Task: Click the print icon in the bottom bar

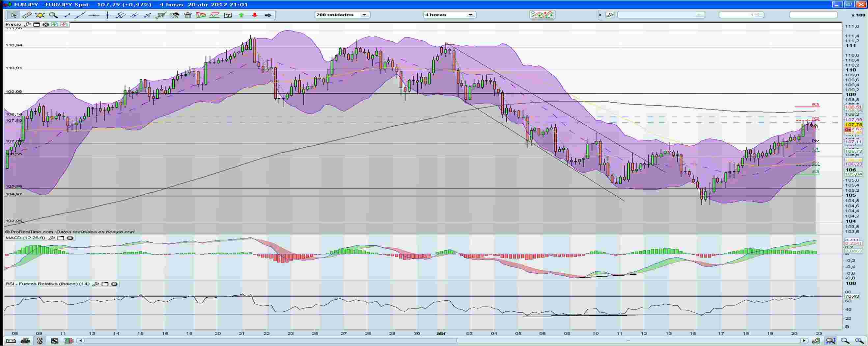Action: (25, 341)
